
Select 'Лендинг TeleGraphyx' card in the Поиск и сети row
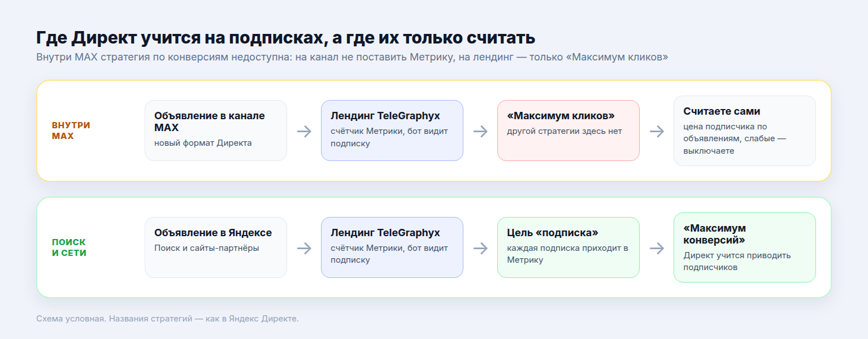[x=392, y=247]
